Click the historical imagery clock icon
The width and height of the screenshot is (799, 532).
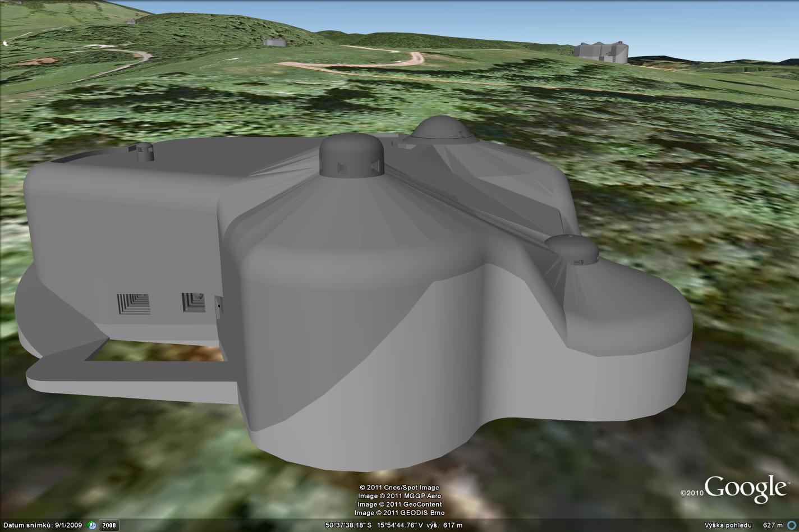(91, 525)
